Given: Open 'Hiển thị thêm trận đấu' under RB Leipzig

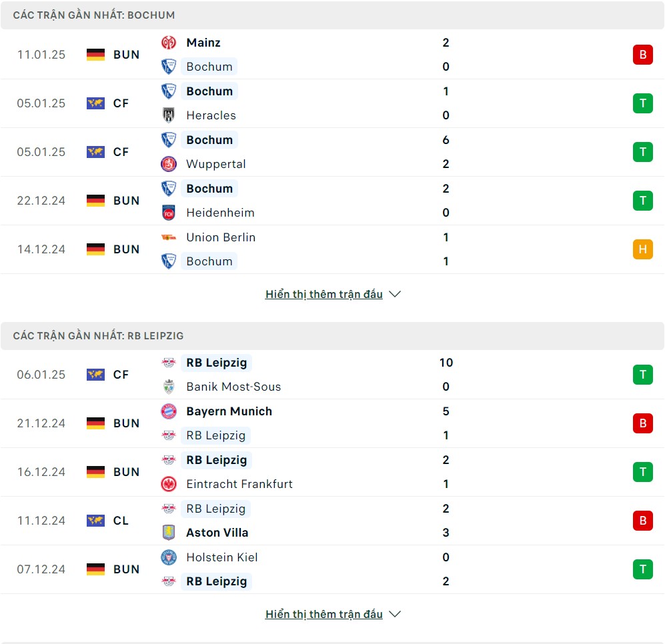Looking at the screenshot, I should 324,614.
